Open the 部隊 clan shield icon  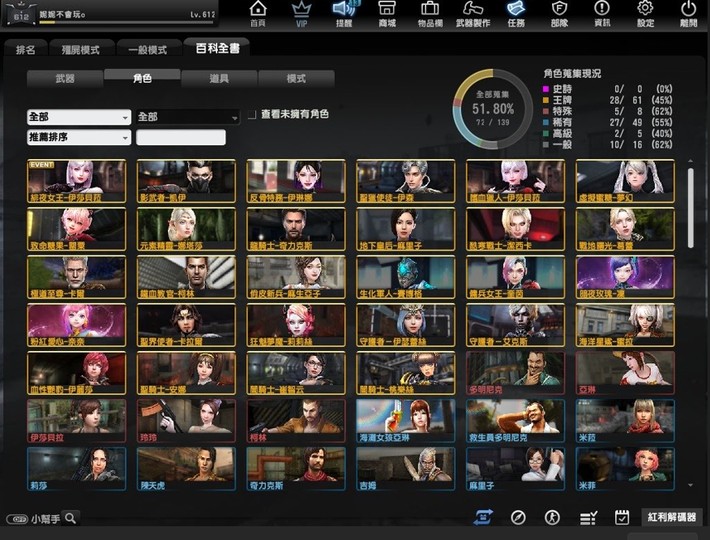click(x=559, y=14)
